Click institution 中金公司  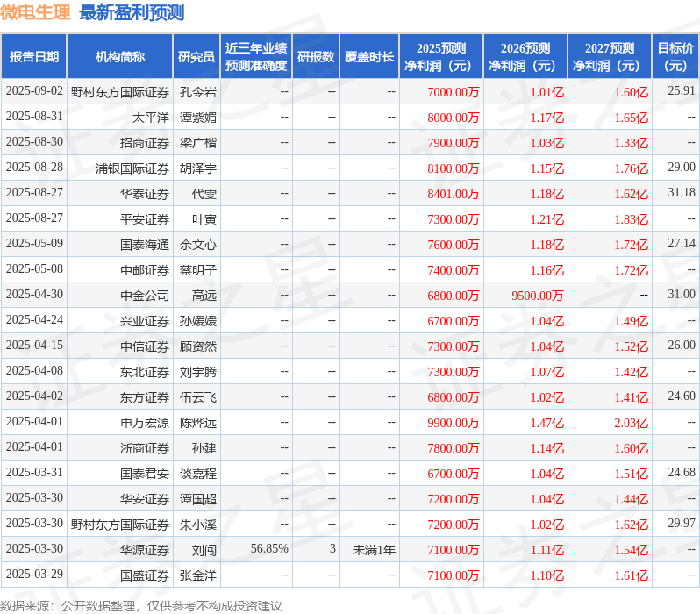pyautogui.click(x=145, y=296)
